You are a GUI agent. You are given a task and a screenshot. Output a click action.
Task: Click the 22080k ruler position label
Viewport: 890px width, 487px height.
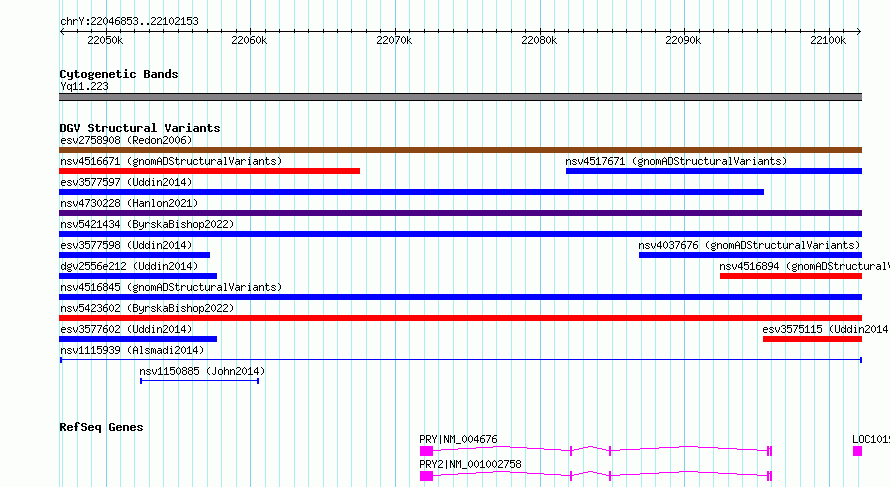[539, 40]
